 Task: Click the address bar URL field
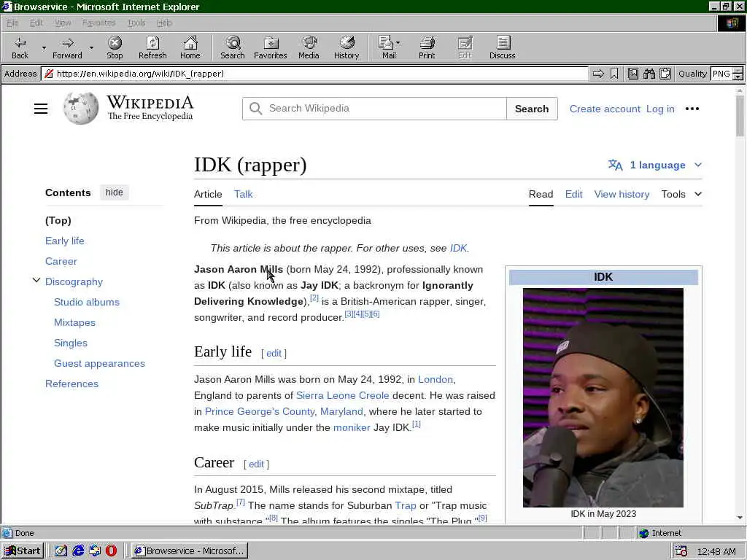pyautogui.click(x=314, y=74)
